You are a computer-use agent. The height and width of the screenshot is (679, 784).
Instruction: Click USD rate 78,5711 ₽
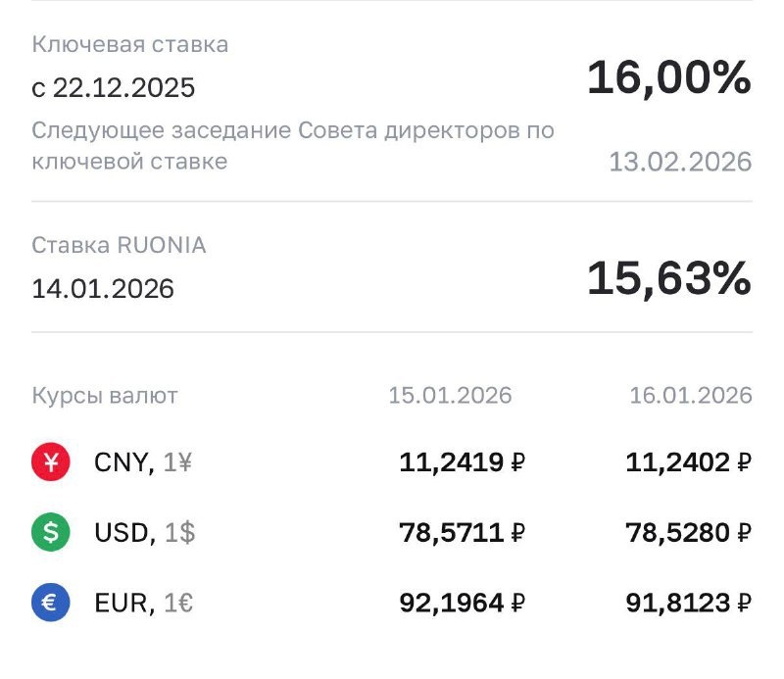tap(461, 533)
